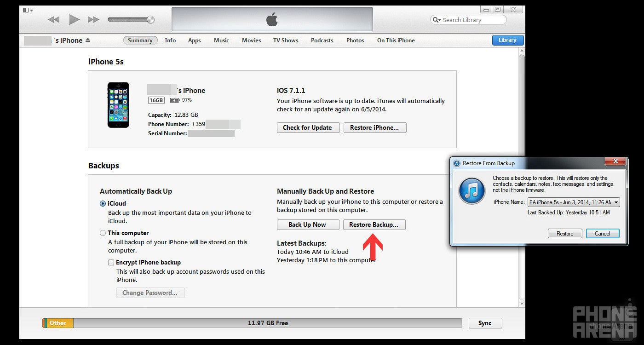Open the iPhone Name backup dropdown
The image size is (644, 345).
[574, 202]
